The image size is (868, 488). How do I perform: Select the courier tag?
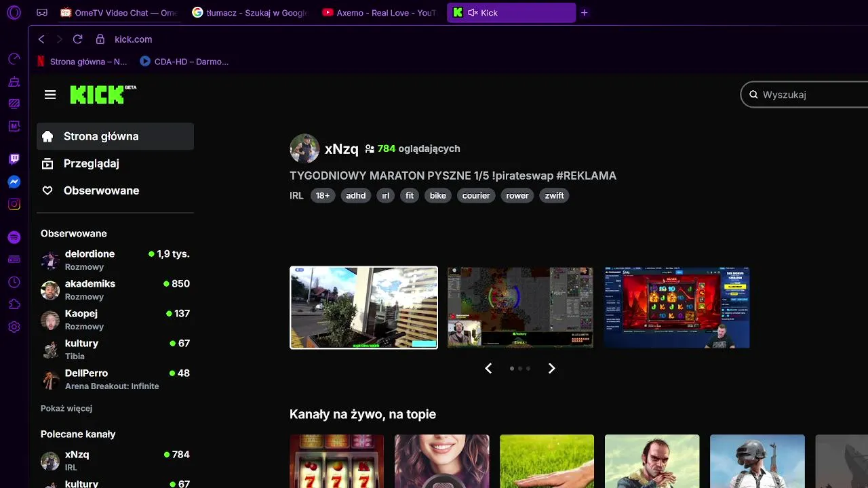(x=476, y=195)
